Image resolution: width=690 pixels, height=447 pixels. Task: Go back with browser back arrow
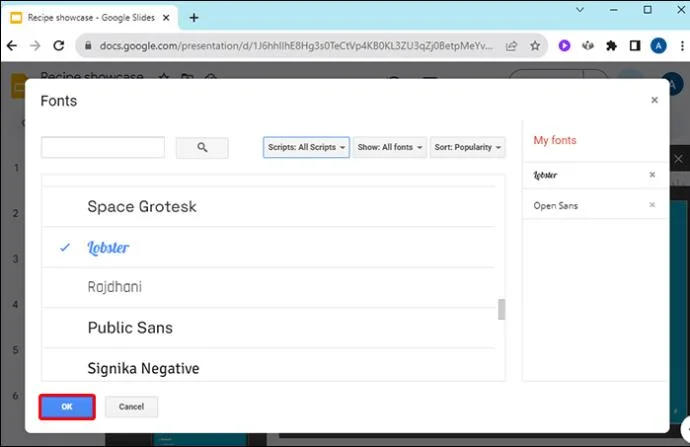coord(12,46)
